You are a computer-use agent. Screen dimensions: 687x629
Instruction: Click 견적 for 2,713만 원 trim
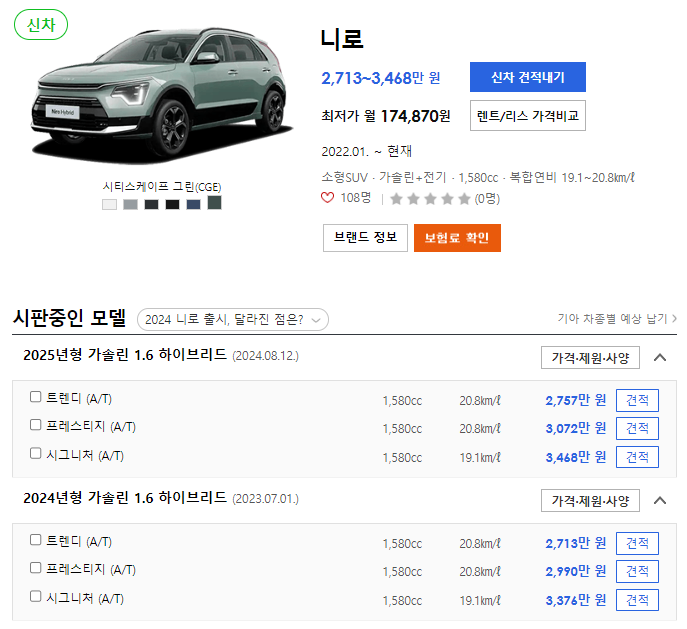637,543
